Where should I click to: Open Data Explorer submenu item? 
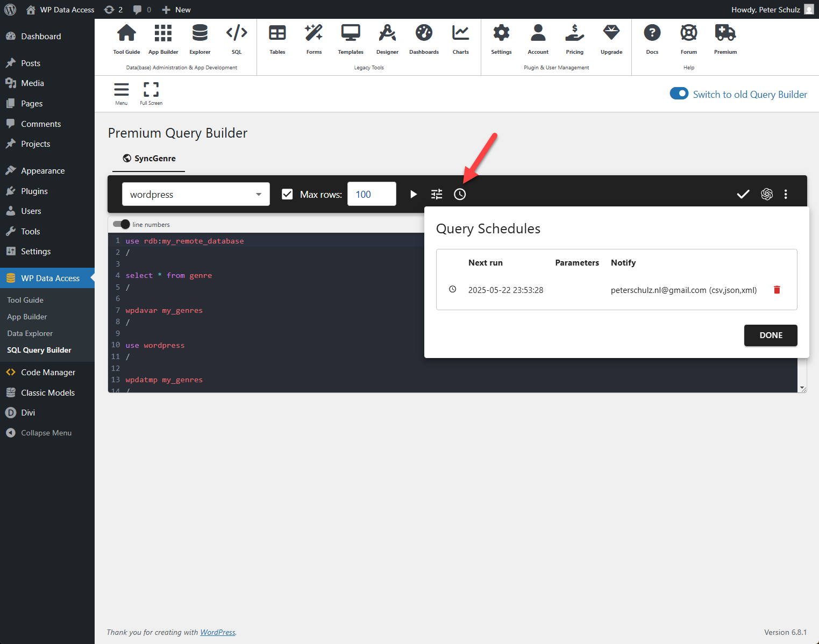[x=30, y=333]
